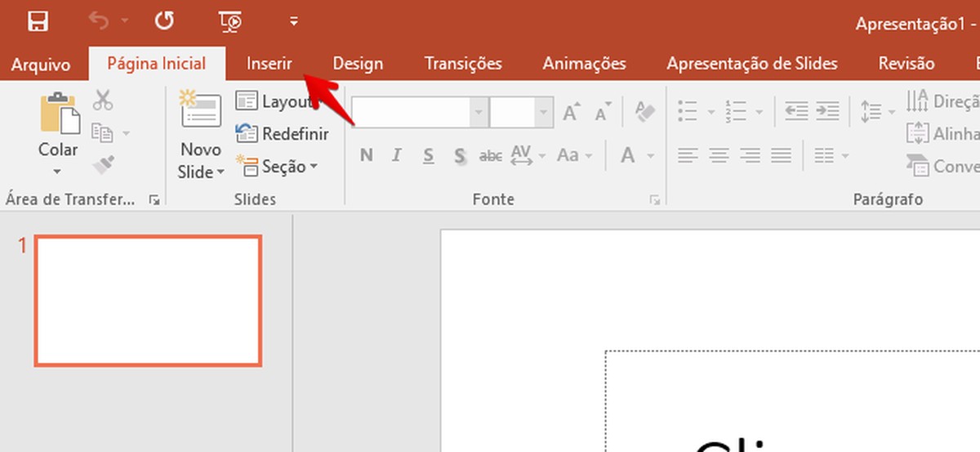Open the font size dropdown arrow
980x452 pixels.
[544, 112]
